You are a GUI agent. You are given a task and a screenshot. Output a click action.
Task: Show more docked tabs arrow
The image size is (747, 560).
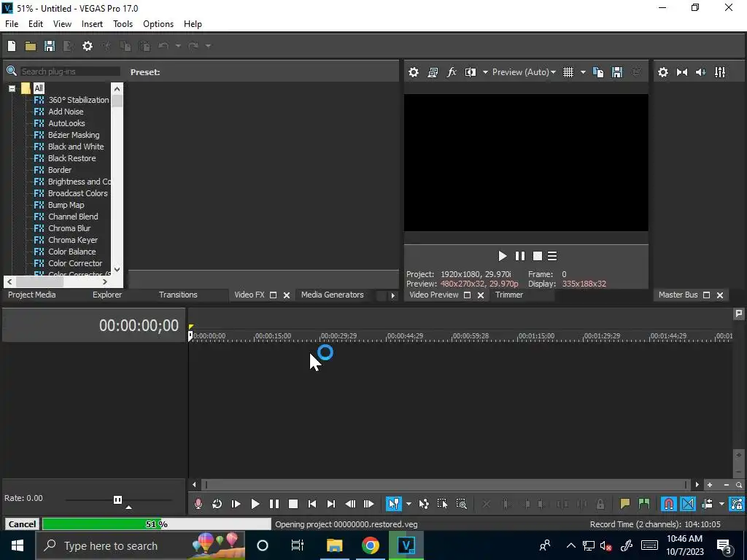tap(392, 295)
